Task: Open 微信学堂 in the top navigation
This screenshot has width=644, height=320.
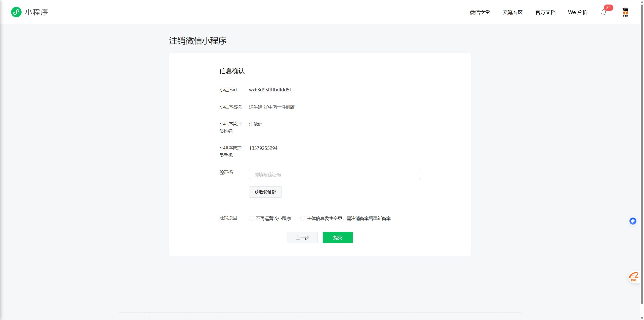Action: pos(480,12)
